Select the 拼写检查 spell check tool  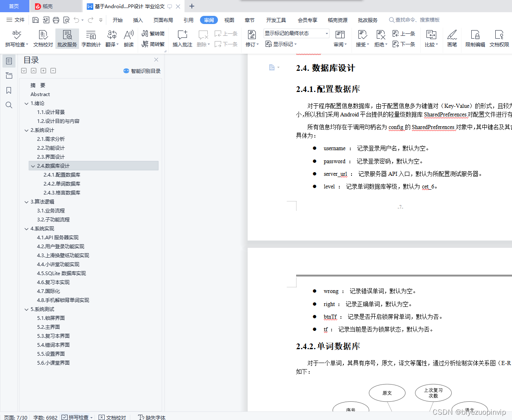pyautogui.click(x=16, y=38)
